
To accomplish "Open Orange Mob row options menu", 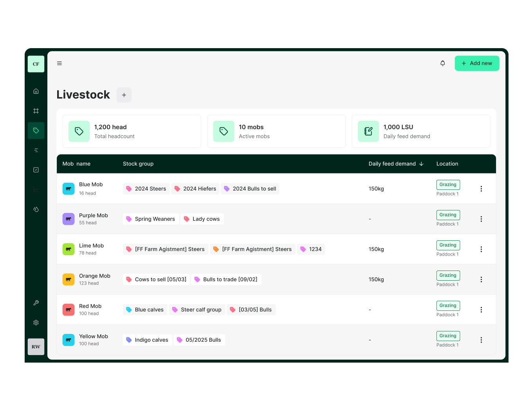I will click(x=481, y=279).
